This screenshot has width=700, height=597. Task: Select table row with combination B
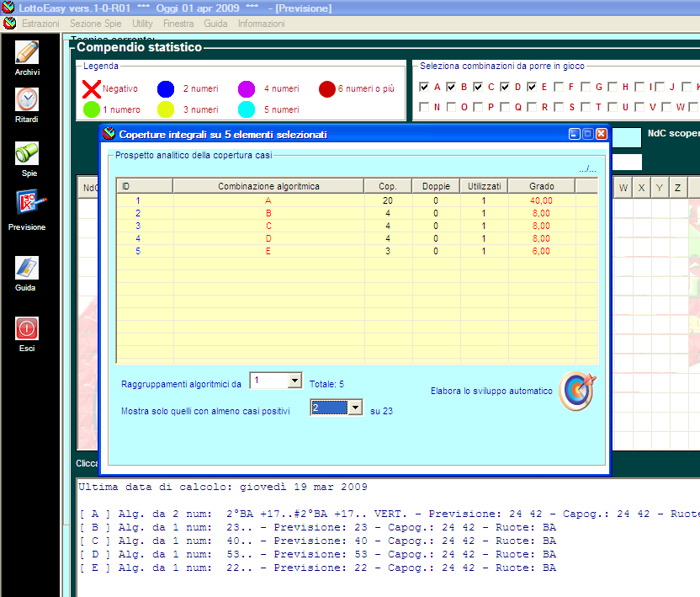pos(357,213)
